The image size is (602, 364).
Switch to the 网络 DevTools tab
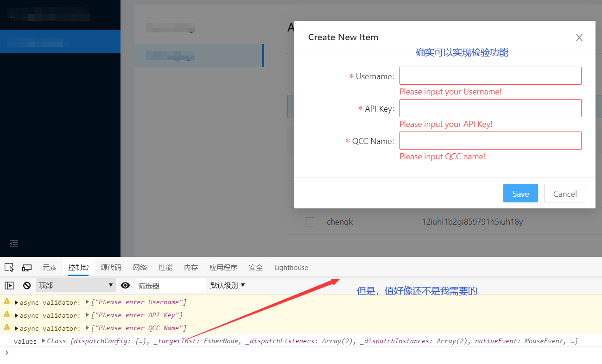pos(139,267)
